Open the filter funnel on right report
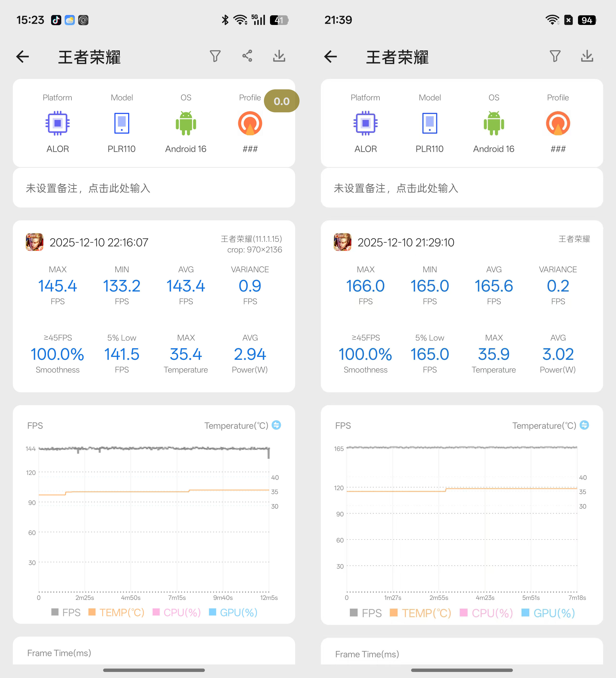The image size is (616, 678). tap(555, 56)
